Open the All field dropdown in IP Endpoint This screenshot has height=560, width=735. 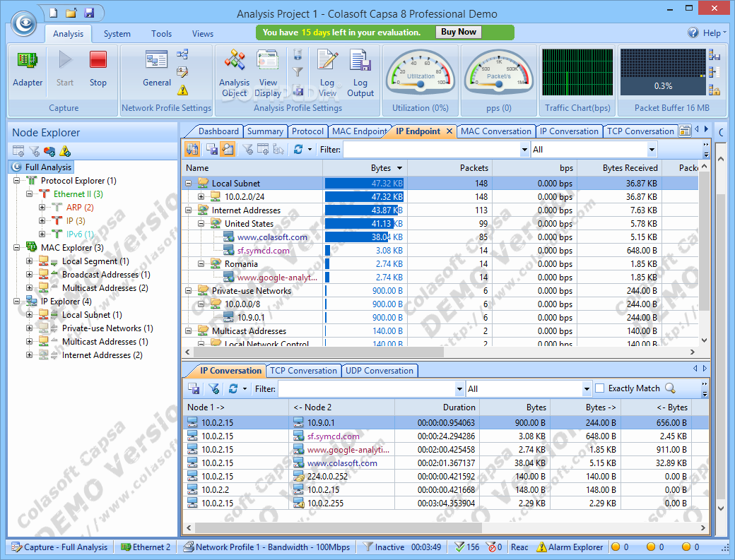point(652,150)
